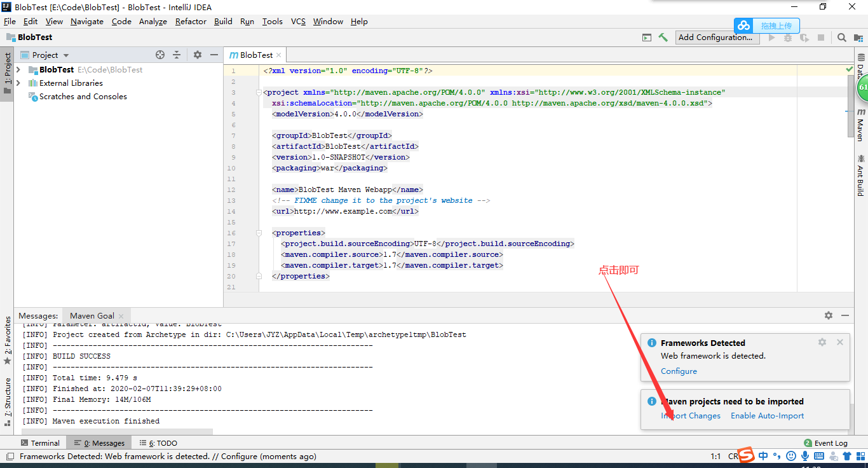Click the Enable Auto-Import link

767,416
